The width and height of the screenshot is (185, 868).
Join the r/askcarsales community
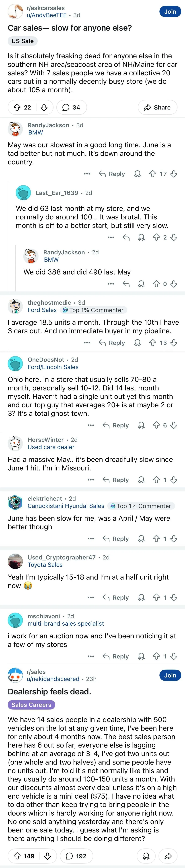[170, 11]
